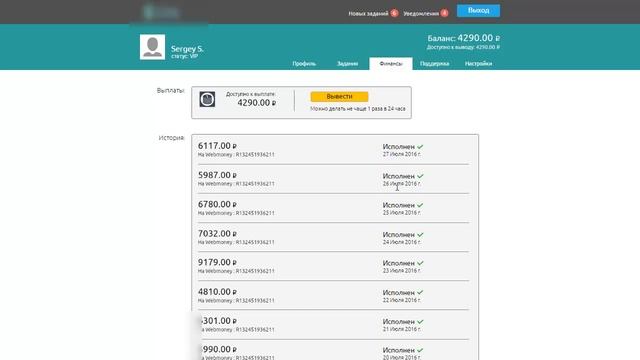Click the blurred site logo
This screenshot has width=640, height=360.
click(161, 12)
